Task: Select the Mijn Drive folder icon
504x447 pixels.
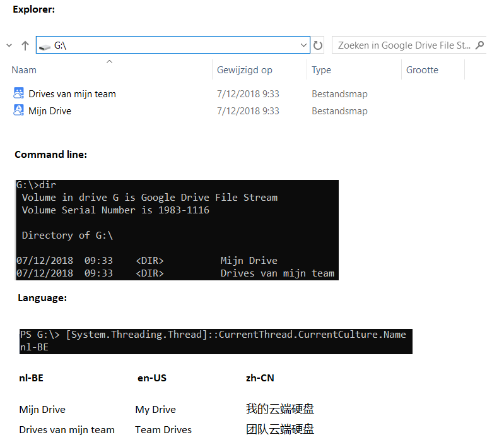Action: click(x=18, y=110)
